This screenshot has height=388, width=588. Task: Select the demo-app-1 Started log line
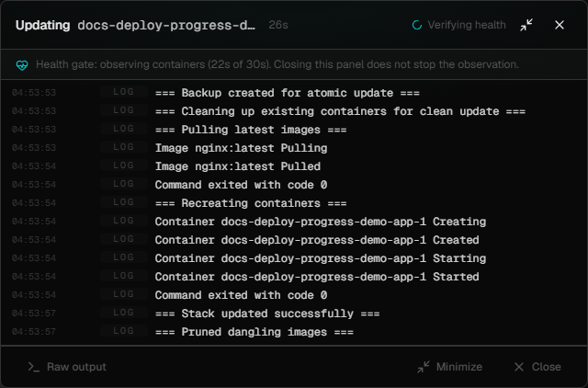(x=317, y=277)
